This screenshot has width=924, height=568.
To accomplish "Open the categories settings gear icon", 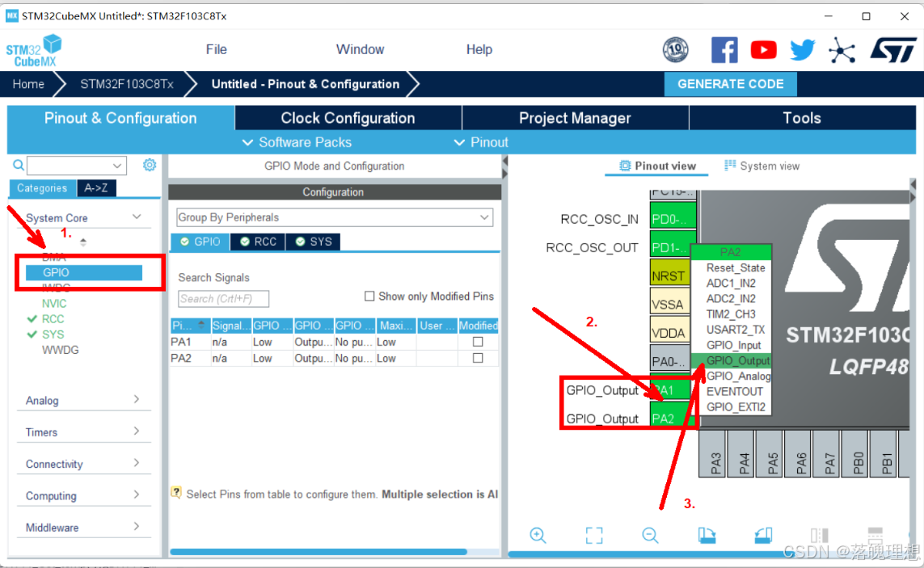I will click(150, 165).
